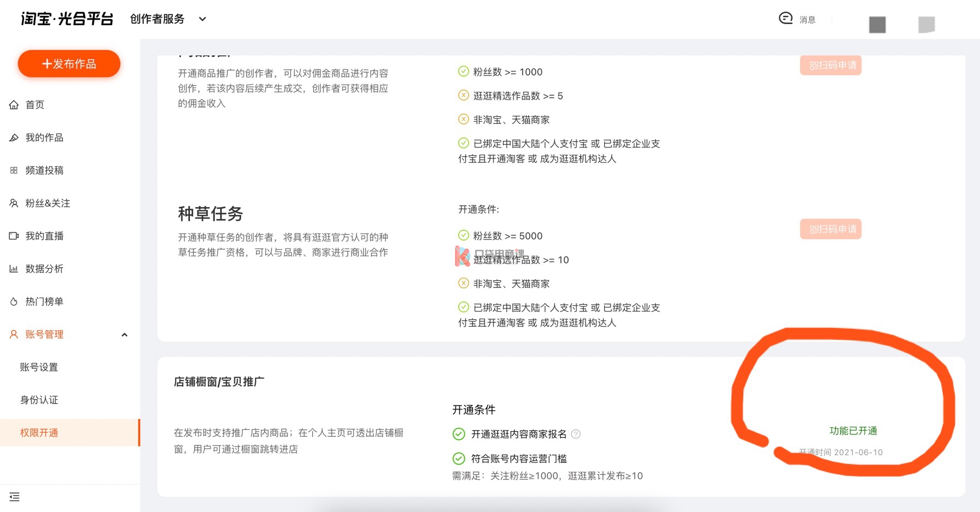The height and width of the screenshot is (512, 980).
Task: Click the 热门榜单 flame icon
Action: click(x=14, y=302)
